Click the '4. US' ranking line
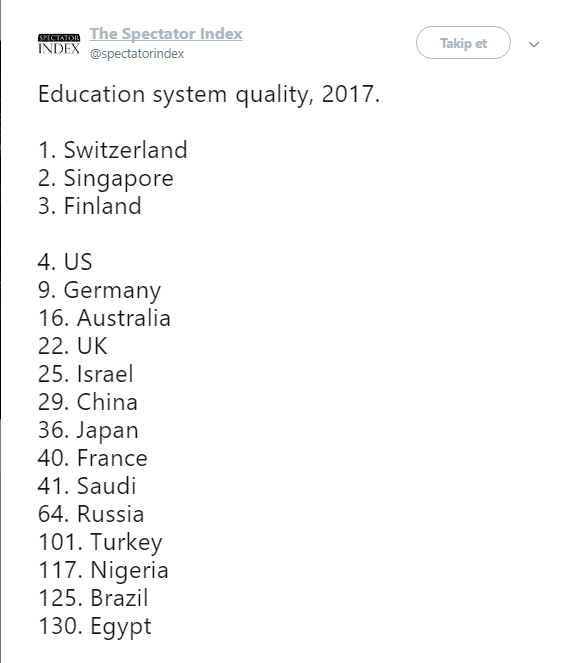This screenshot has width=573, height=663. [x=65, y=262]
